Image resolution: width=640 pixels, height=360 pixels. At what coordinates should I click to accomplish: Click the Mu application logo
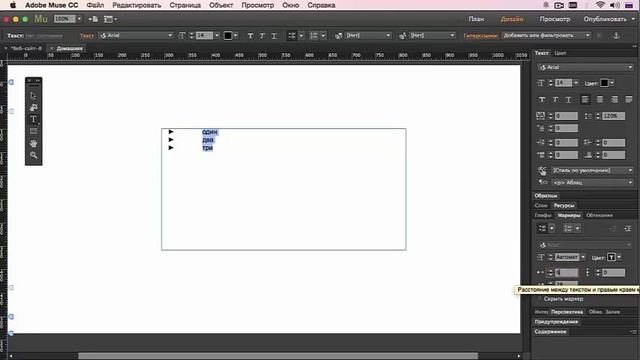click(41, 19)
